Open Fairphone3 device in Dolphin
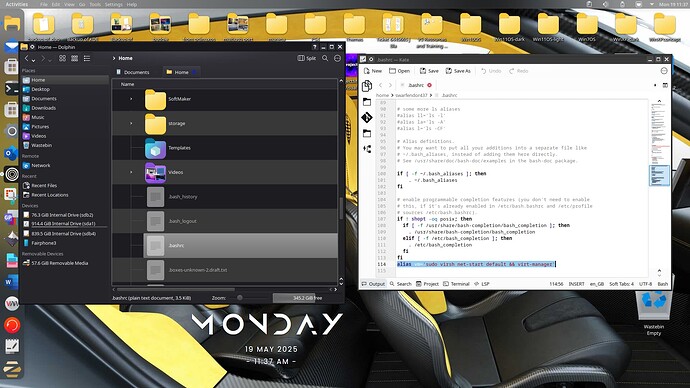 tap(44, 243)
